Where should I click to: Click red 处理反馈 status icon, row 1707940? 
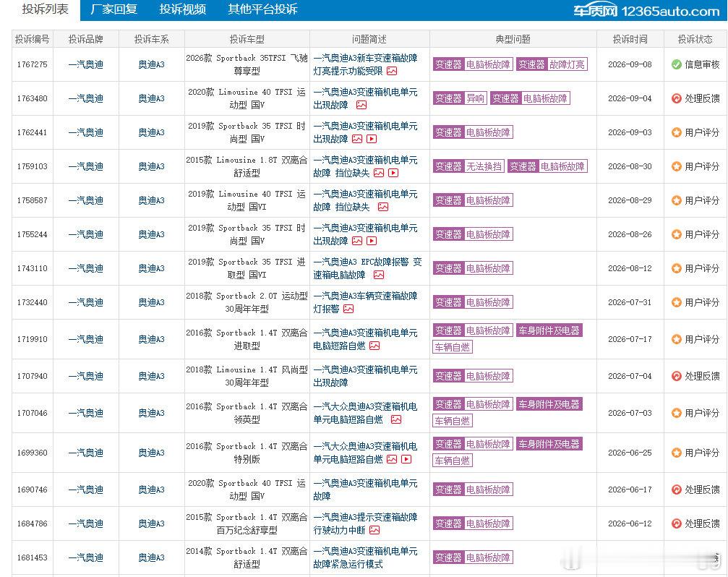coord(677,376)
